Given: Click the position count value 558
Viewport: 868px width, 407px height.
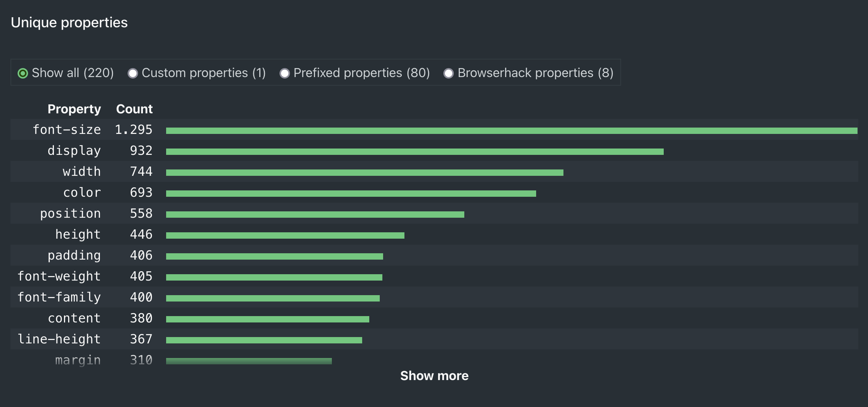Looking at the screenshot, I should click(x=141, y=213).
